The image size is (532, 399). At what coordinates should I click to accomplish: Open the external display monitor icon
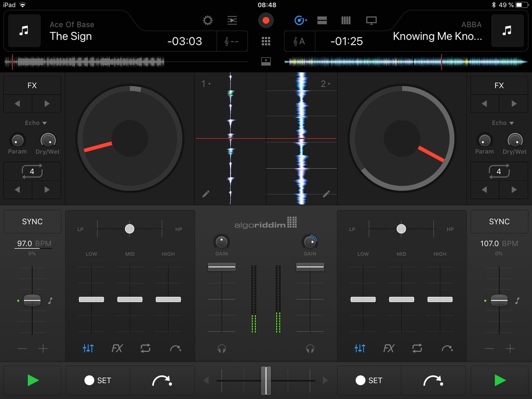pos(371,20)
